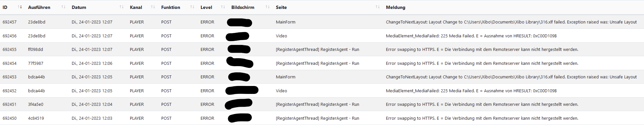Sort by Bildschirm column arrows icon
The width and height of the screenshot is (644, 125).
point(268,7)
